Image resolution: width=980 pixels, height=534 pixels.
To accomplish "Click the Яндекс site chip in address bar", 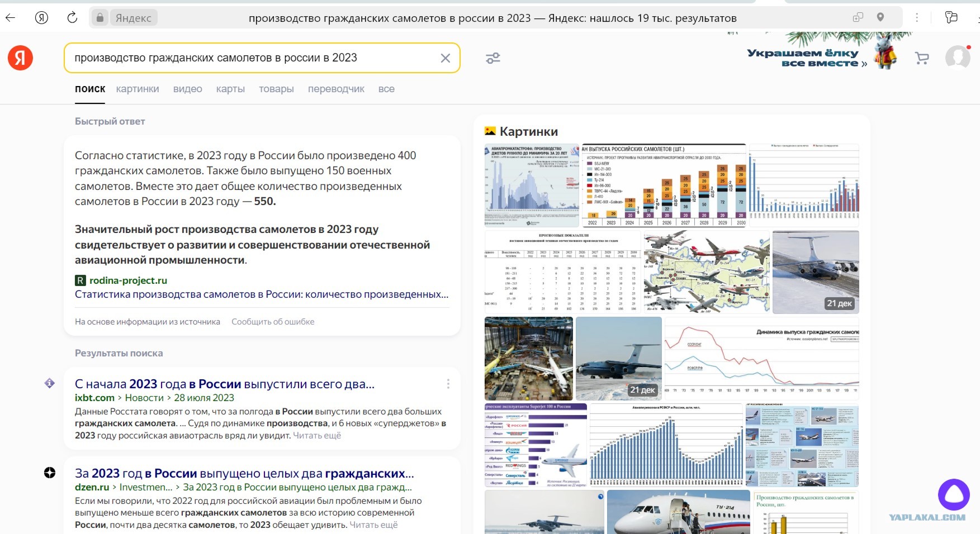I will (x=134, y=18).
